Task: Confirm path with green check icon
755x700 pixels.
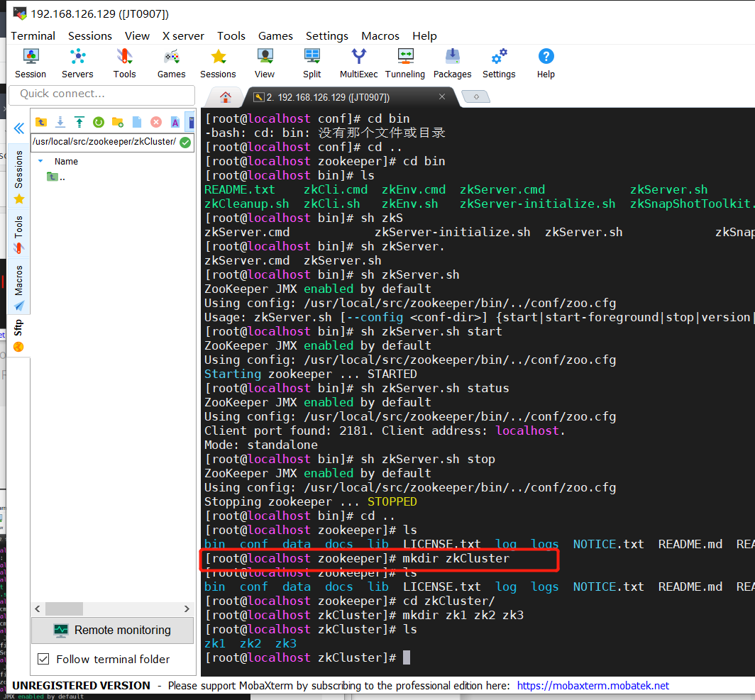Action: [185, 143]
